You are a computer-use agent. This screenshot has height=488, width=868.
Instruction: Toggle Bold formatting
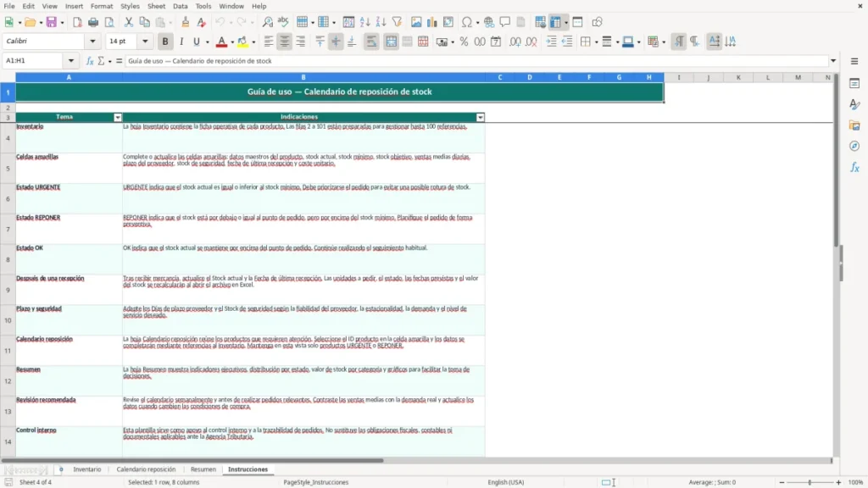click(x=165, y=42)
